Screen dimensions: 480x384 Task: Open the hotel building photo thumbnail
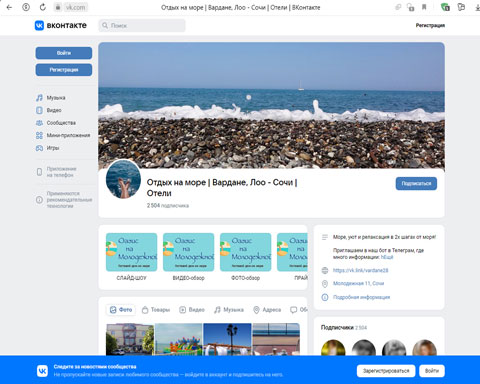tap(130, 339)
